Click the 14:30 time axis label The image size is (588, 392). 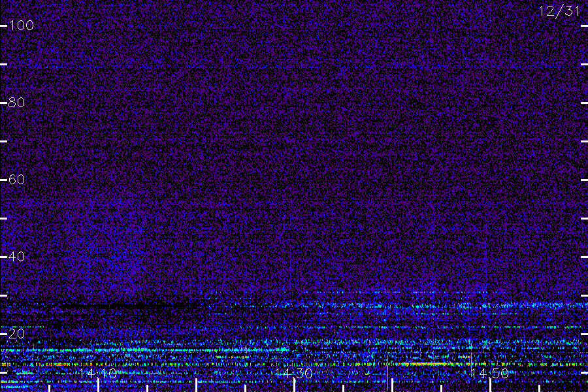(x=294, y=373)
